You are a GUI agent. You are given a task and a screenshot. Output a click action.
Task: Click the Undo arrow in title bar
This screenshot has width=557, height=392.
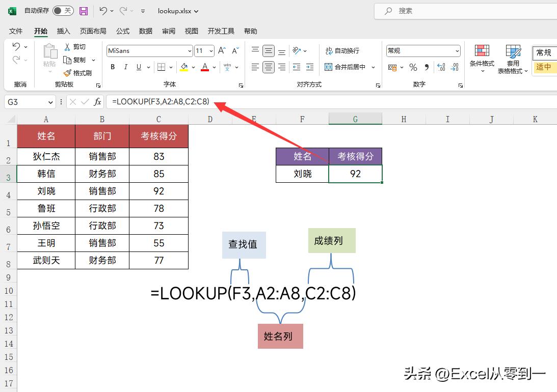pyautogui.click(x=103, y=11)
